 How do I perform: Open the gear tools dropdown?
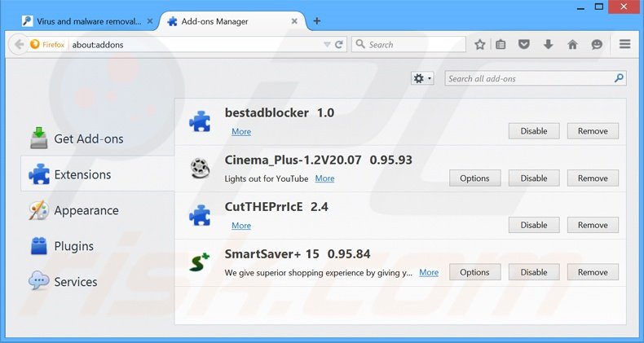[x=422, y=79]
